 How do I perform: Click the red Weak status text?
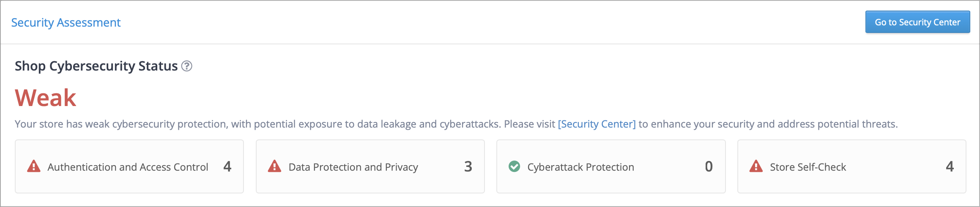point(46,98)
